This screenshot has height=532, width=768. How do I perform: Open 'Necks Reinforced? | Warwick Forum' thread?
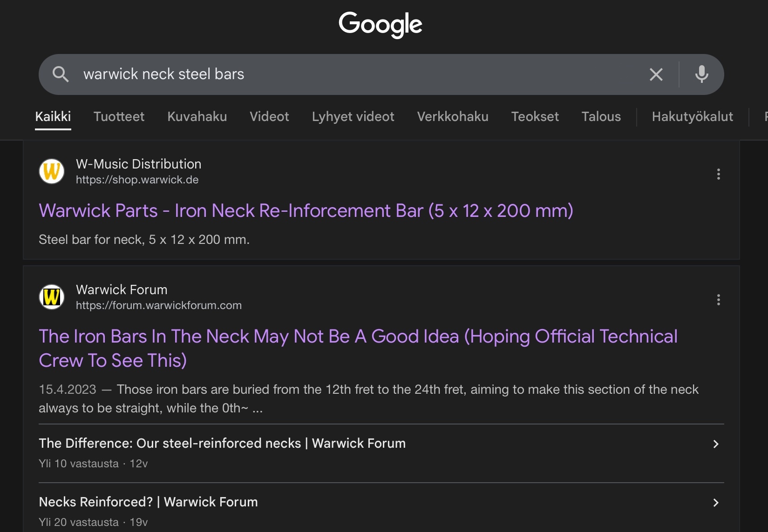point(148,502)
